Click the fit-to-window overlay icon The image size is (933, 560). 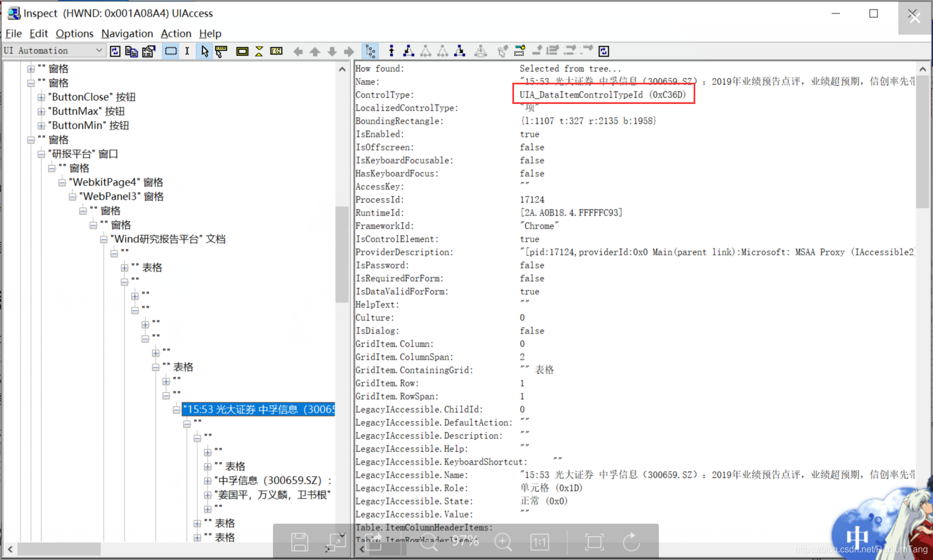pyautogui.click(x=594, y=542)
